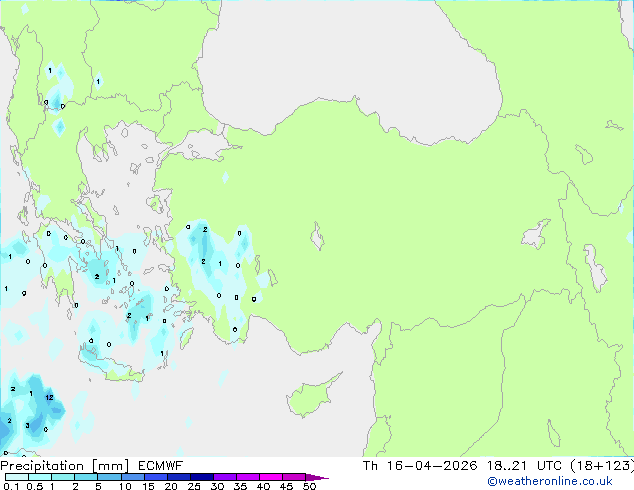Select the 1–2 mm legend color swatch
634x490 pixels.
(63, 477)
